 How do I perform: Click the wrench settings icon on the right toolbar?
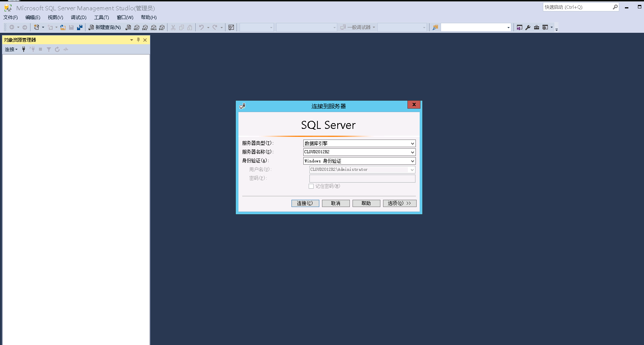pyautogui.click(x=528, y=27)
